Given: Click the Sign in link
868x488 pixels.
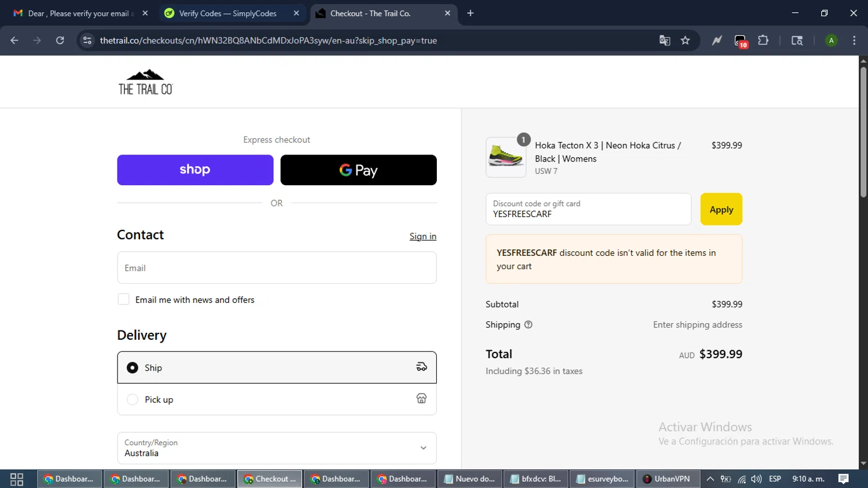Looking at the screenshot, I should coord(423,236).
